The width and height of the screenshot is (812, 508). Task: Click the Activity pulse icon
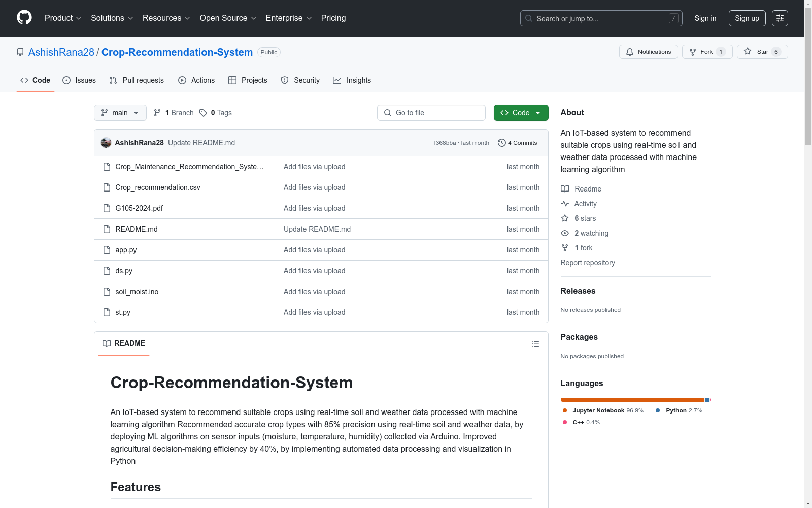565,204
